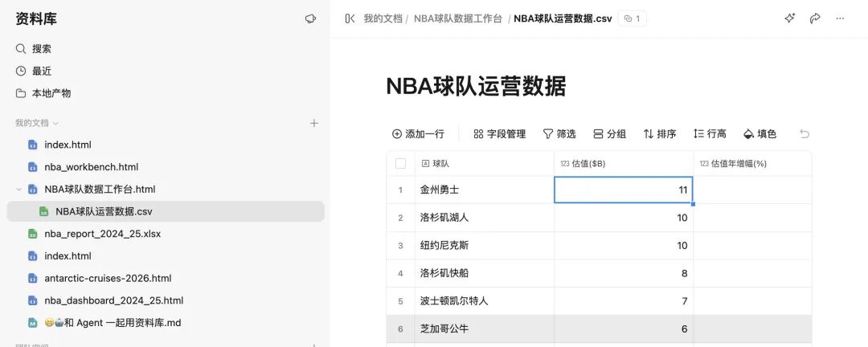Click the file icon of nba_dashboard_2024_25.html
The height and width of the screenshot is (347, 868).
(x=33, y=300)
